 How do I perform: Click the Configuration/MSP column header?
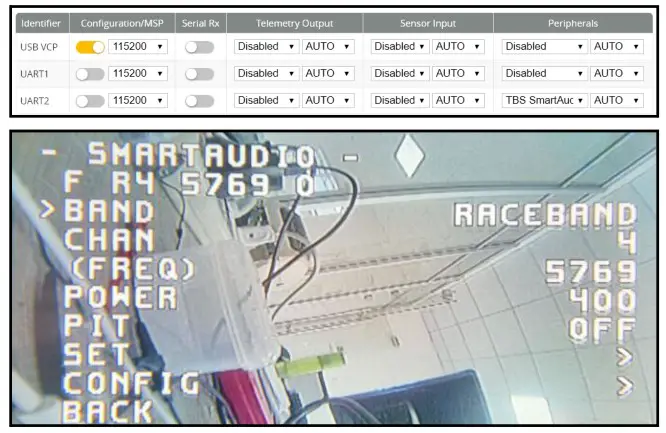coord(122,23)
